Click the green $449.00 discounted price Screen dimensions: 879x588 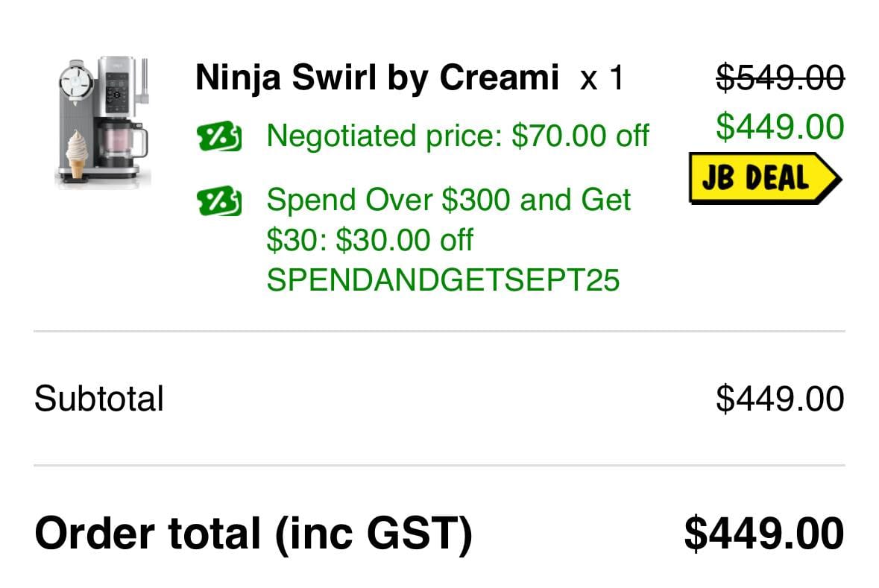pos(780,127)
